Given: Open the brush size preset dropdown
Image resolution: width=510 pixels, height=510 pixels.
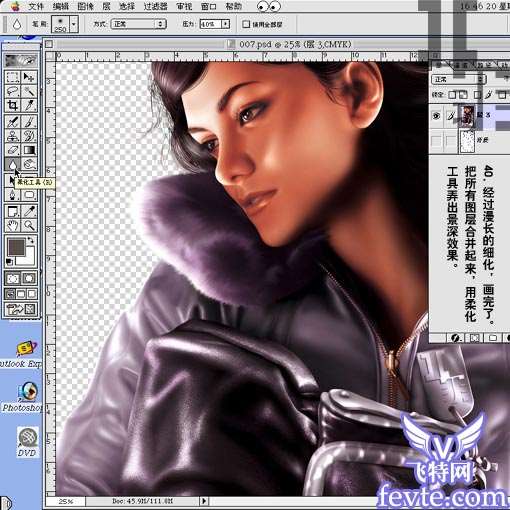Looking at the screenshot, I should click(x=74, y=24).
